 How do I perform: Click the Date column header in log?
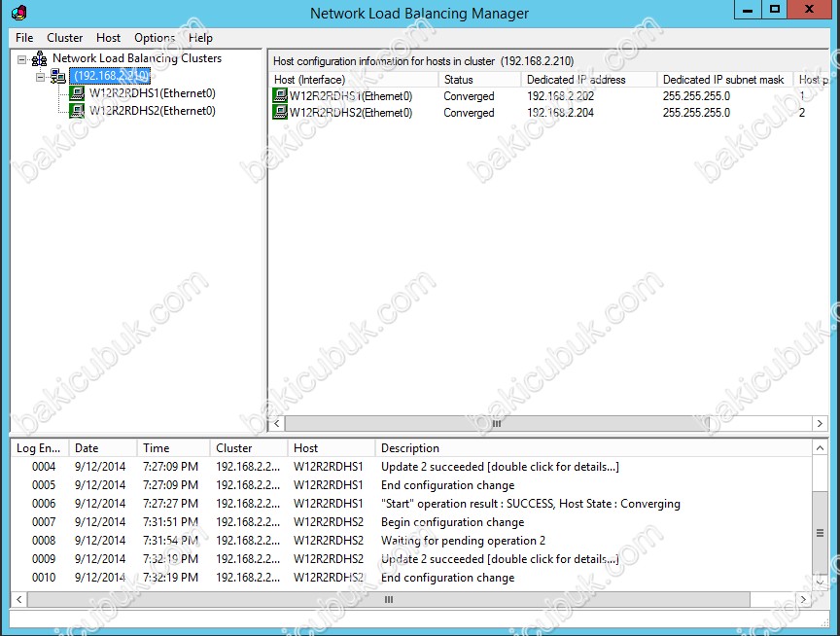click(103, 448)
